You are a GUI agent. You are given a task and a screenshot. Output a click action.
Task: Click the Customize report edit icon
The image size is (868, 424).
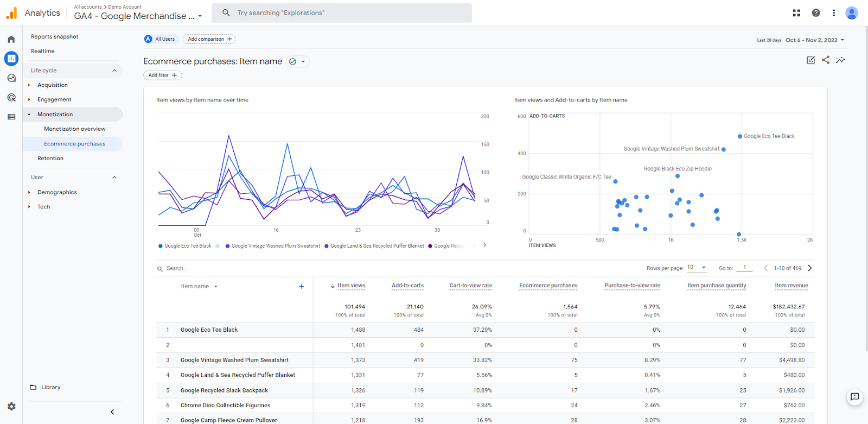pyautogui.click(x=810, y=60)
